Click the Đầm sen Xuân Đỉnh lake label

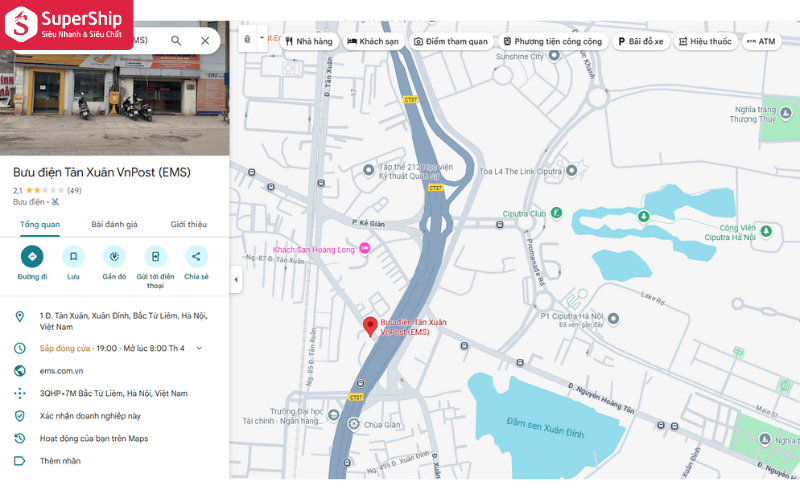pos(545,428)
